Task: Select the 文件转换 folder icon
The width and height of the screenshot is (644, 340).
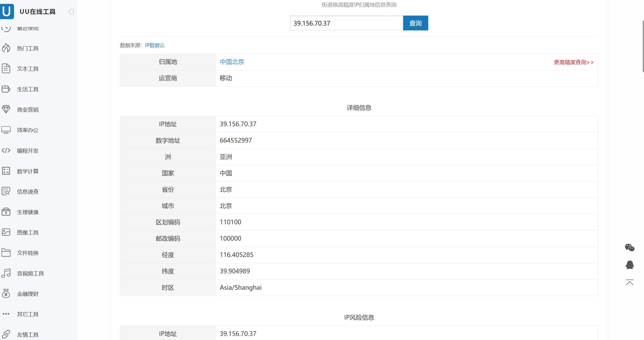Action: coord(6,253)
